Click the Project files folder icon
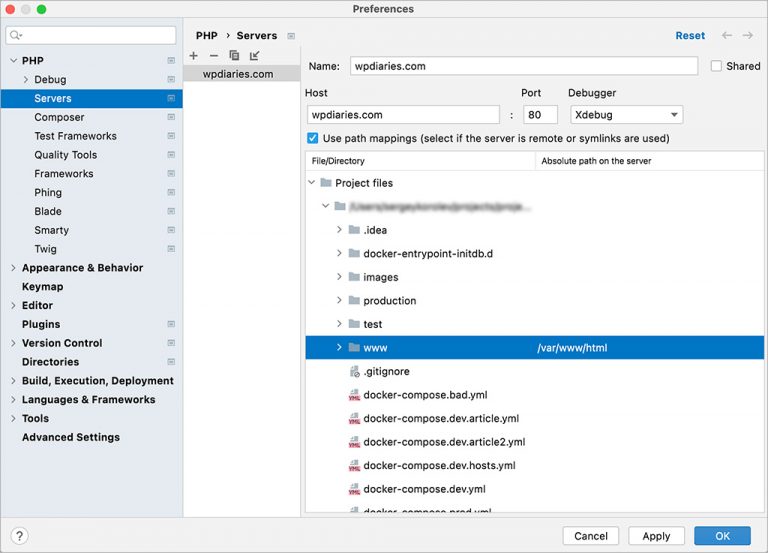The image size is (768, 553). tap(326, 183)
